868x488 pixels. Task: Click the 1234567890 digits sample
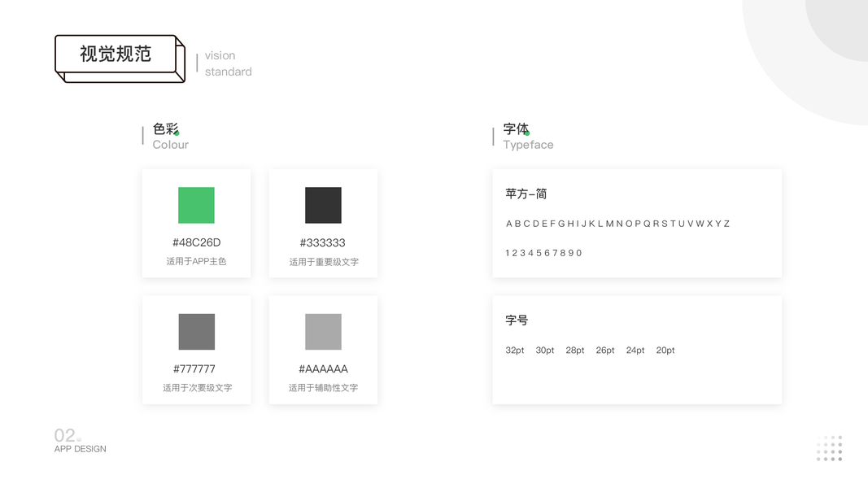[x=543, y=253]
